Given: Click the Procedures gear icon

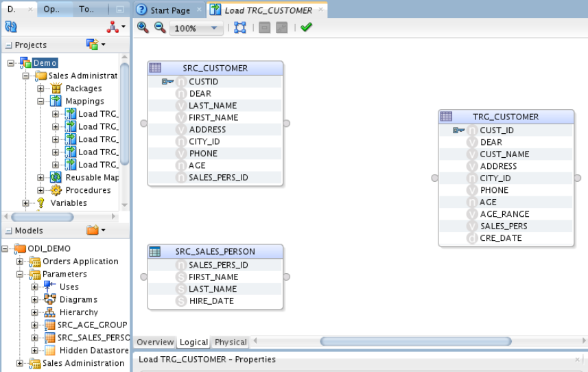Looking at the screenshot, I should (56, 190).
